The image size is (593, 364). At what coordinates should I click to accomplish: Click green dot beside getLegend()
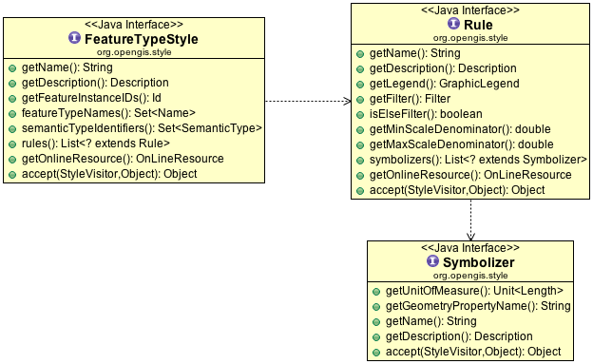360,85
